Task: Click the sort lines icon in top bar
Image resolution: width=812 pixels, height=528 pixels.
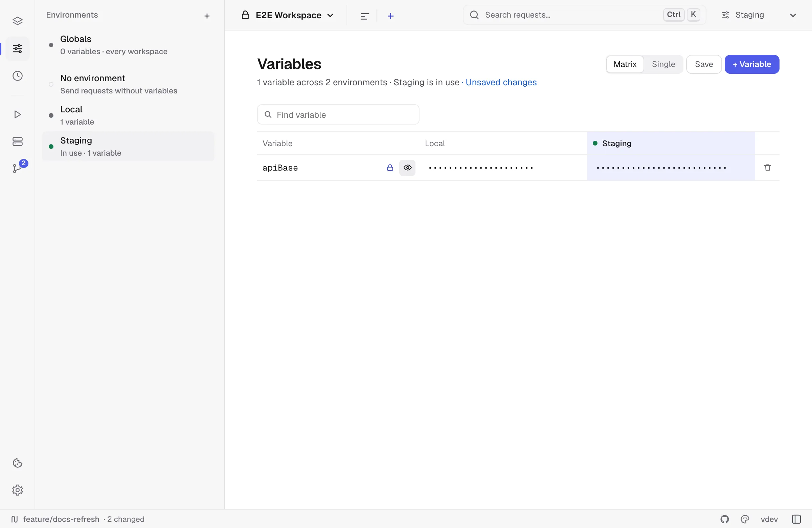Action: (365, 16)
